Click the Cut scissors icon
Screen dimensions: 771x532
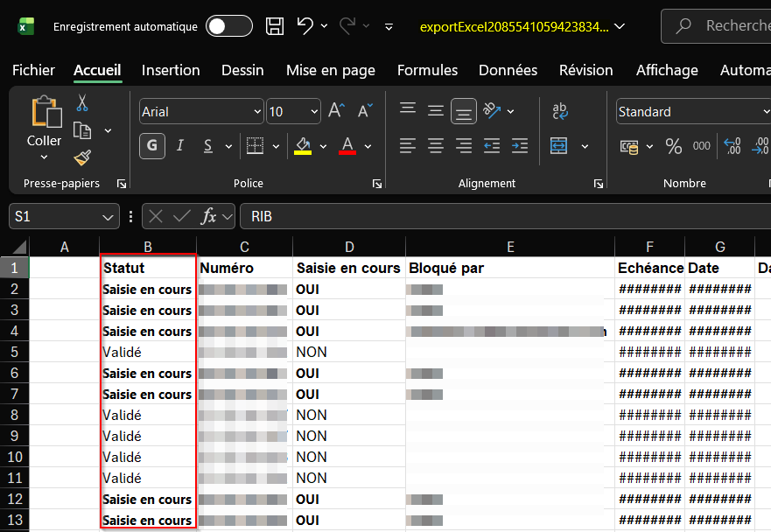point(82,103)
